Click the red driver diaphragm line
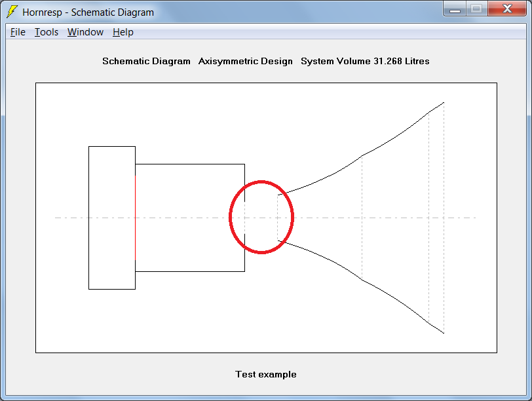The height and width of the screenshot is (401, 532). pos(136,218)
